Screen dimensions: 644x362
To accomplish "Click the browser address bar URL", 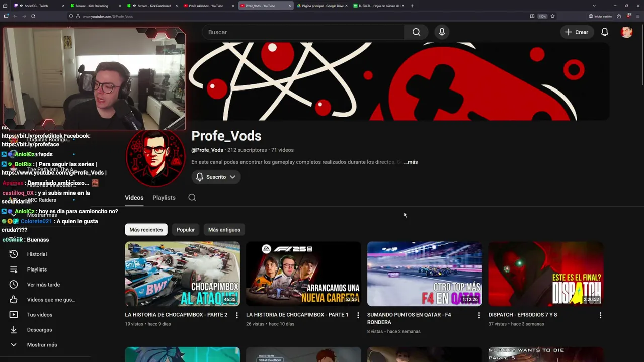I will (x=108, y=16).
